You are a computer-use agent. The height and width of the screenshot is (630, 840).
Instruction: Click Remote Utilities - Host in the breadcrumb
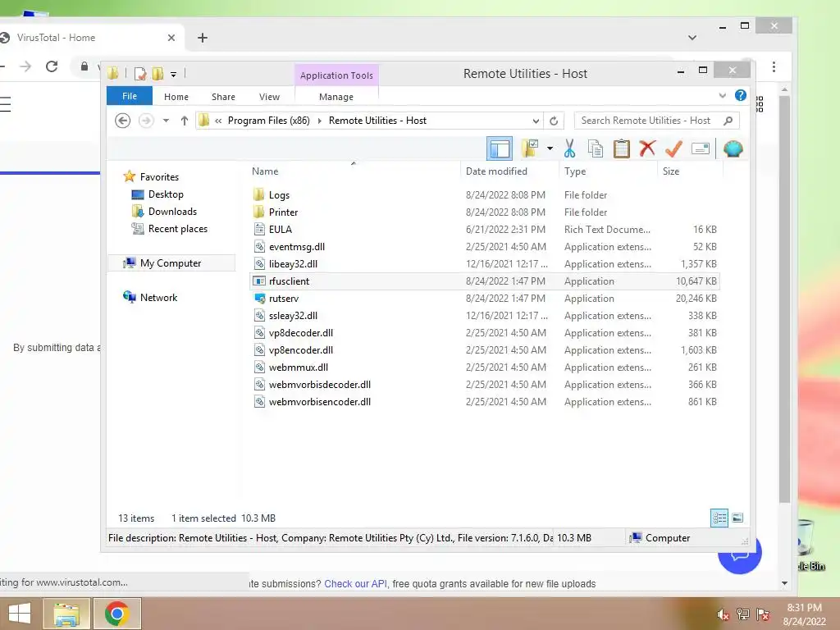click(377, 121)
